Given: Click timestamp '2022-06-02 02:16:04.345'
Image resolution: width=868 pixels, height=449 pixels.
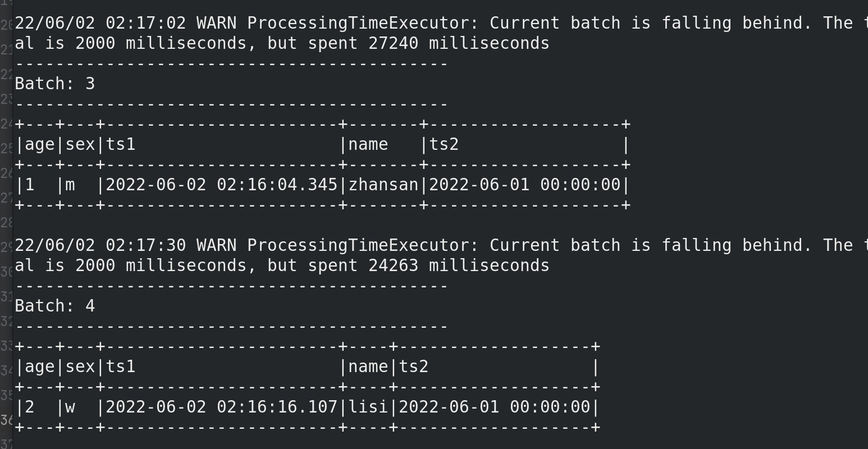Looking at the screenshot, I should click(222, 185).
